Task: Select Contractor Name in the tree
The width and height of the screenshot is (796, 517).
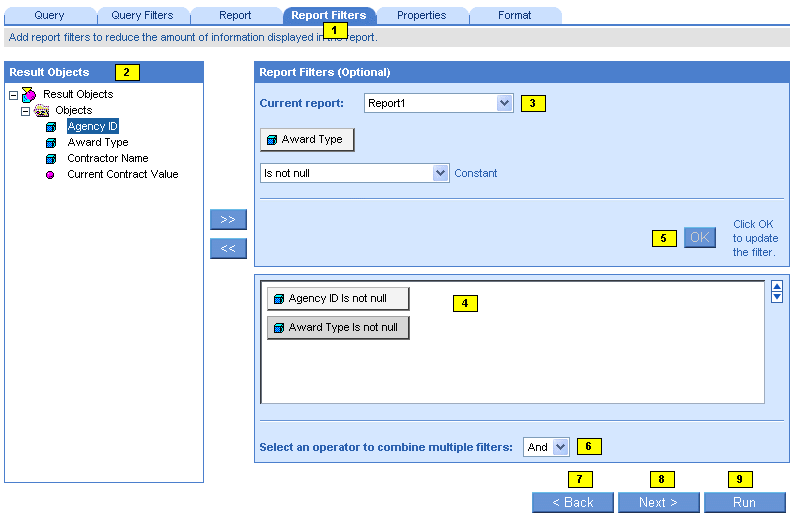Action: (107, 158)
